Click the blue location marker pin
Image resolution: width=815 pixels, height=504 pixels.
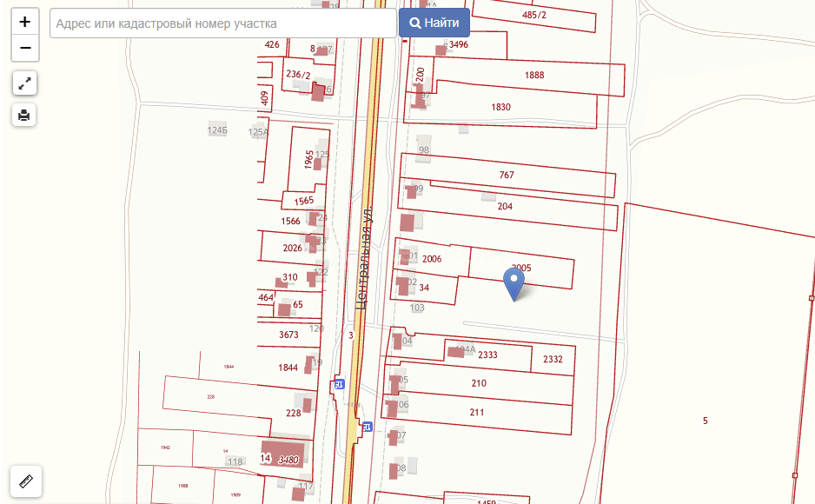click(x=514, y=282)
